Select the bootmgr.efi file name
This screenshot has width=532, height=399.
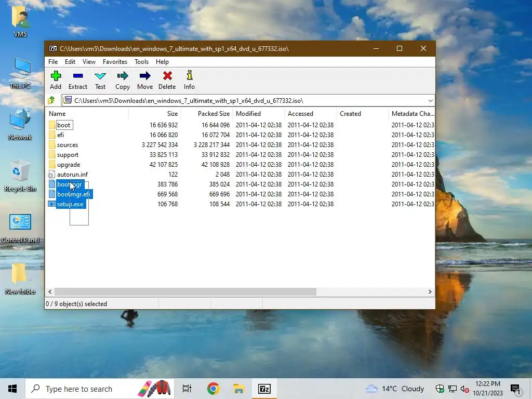(74, 194)
